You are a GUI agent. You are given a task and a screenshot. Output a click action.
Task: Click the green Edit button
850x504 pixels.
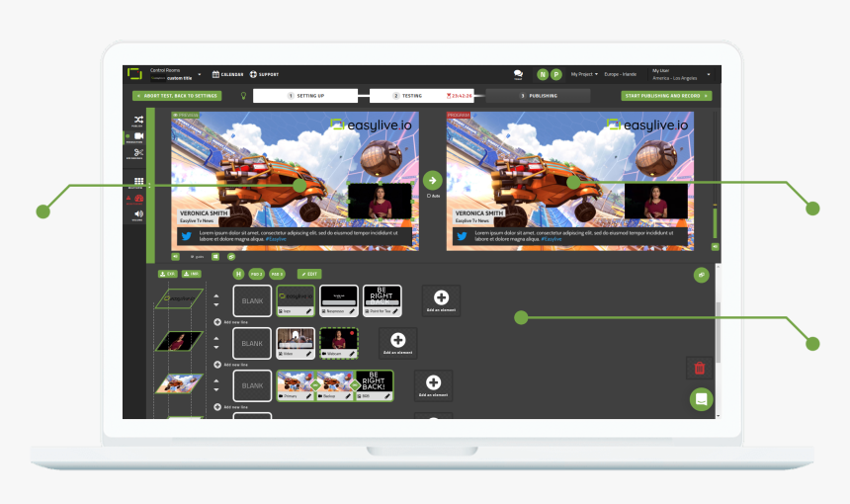point(309,274)
